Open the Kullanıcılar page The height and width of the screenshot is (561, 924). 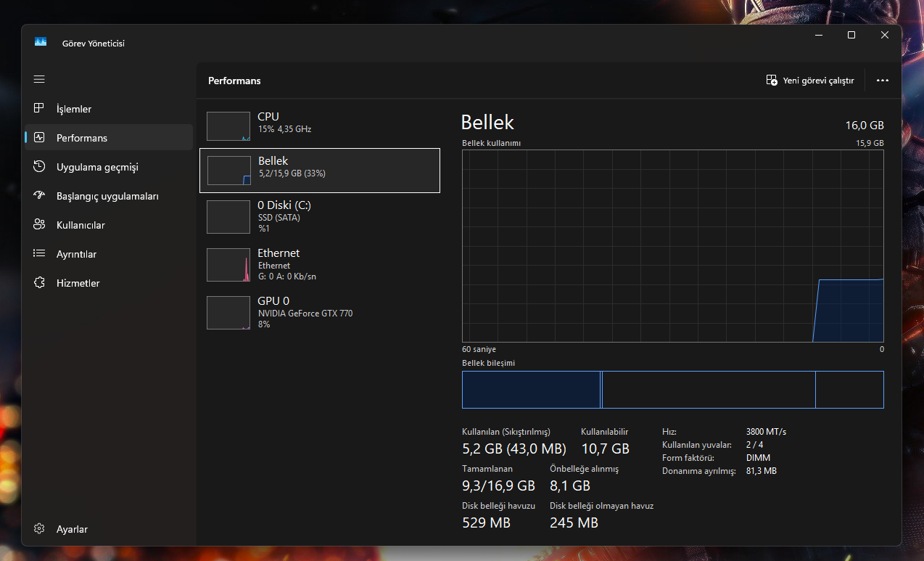pos(109,225)
